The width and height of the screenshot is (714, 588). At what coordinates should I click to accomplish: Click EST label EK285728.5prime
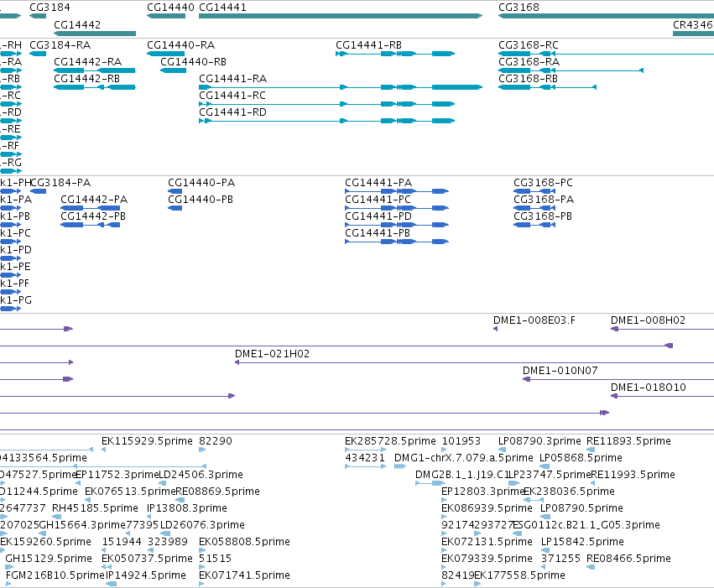click(390, 441)
